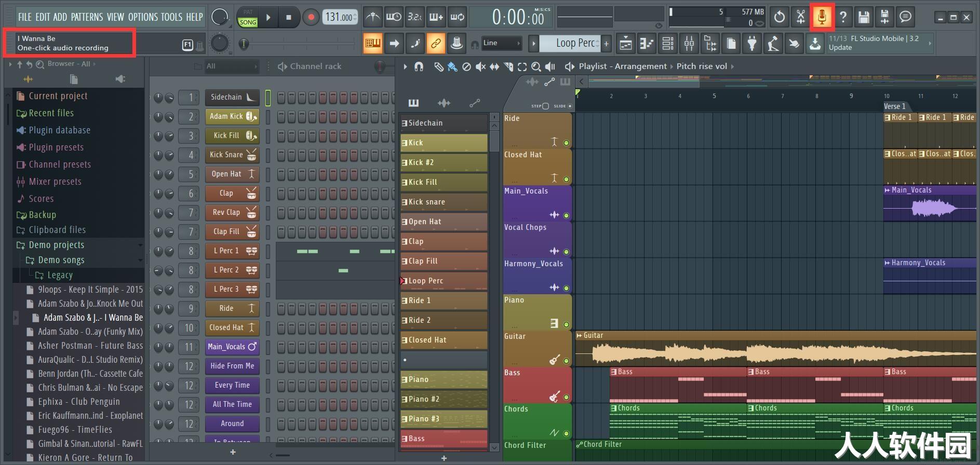Collapse the Demo projects folder
This screenshot has height=465, width=980.
click(x=140, y=245)
